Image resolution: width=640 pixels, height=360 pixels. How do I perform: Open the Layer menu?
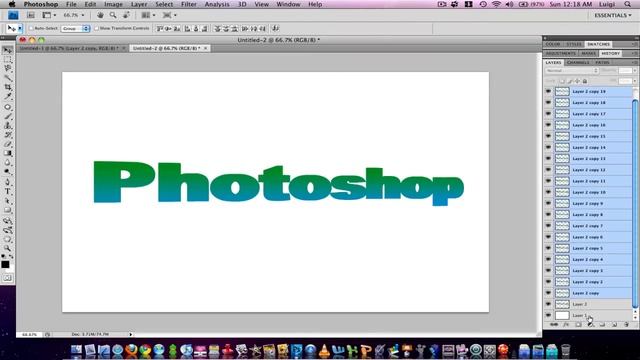139,4
